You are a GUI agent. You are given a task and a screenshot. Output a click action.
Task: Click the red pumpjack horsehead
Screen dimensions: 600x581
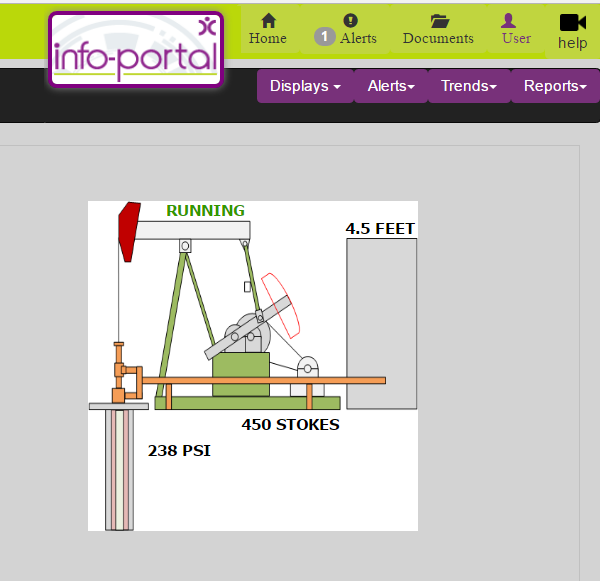(129, 232)
